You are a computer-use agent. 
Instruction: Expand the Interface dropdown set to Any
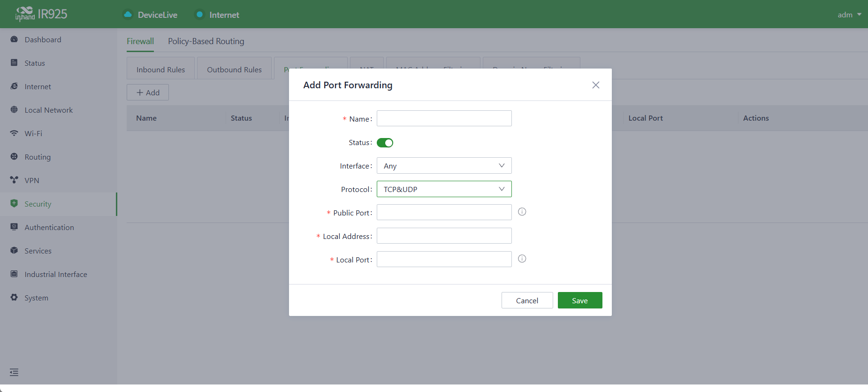pos(444,166)
